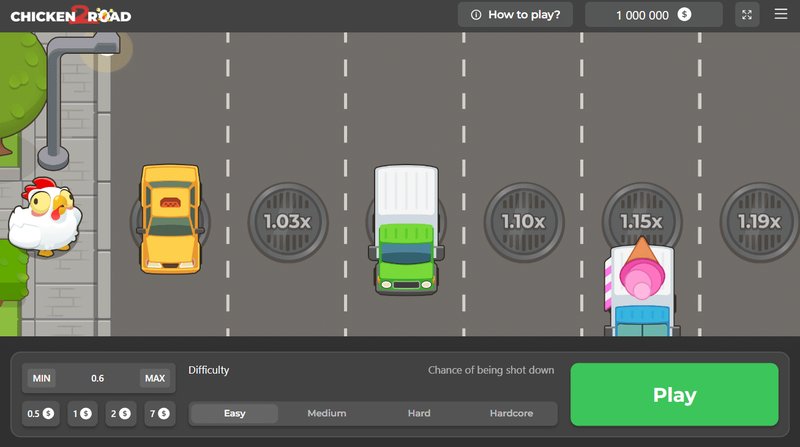Click the green and white truck
This screenshot has height=447, width=800.
click(406, 229)
